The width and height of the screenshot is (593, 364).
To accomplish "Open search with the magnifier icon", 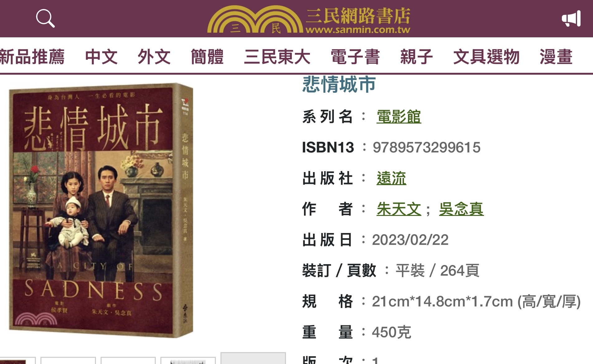I will (x=45, y=18).
